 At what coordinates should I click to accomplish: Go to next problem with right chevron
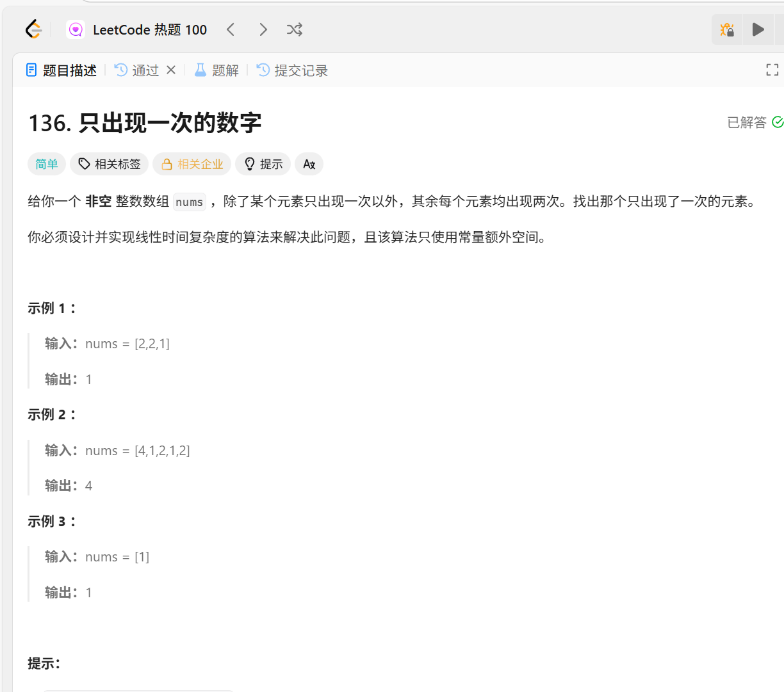pyautogui.click(x=263, y=29)
